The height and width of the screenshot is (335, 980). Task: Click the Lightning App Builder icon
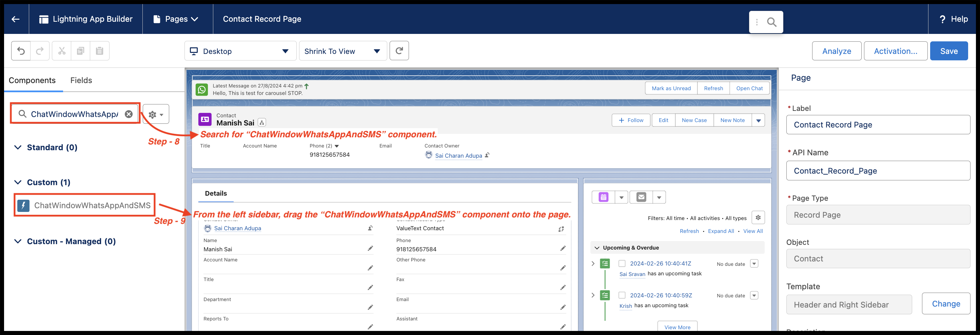(44, 19)
